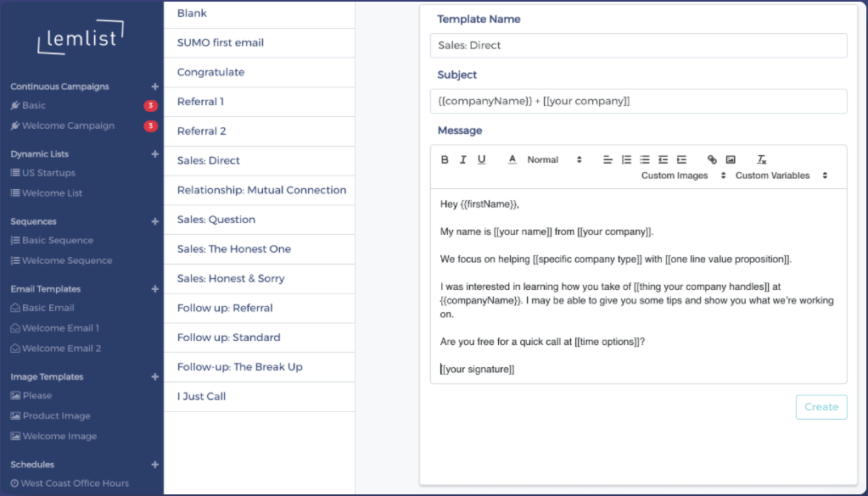Clear formatting with the Tx icon
The width and height of the screenshot is (868, 496).
pyautogui.click(x=761, y=159)
